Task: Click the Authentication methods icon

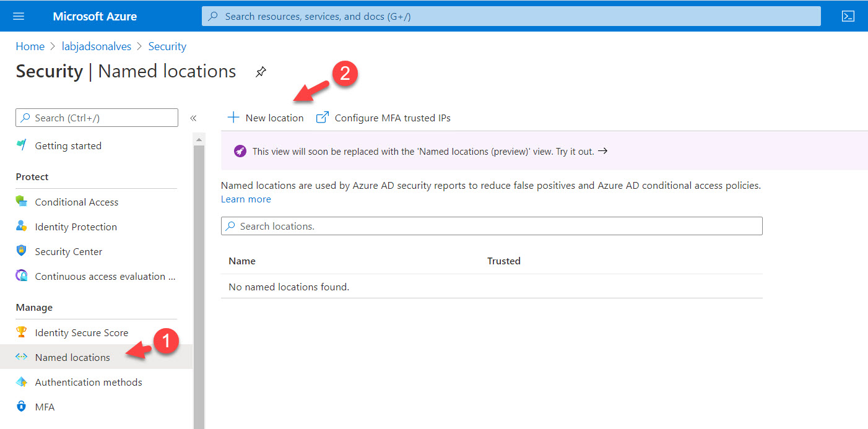Action: 22,382
